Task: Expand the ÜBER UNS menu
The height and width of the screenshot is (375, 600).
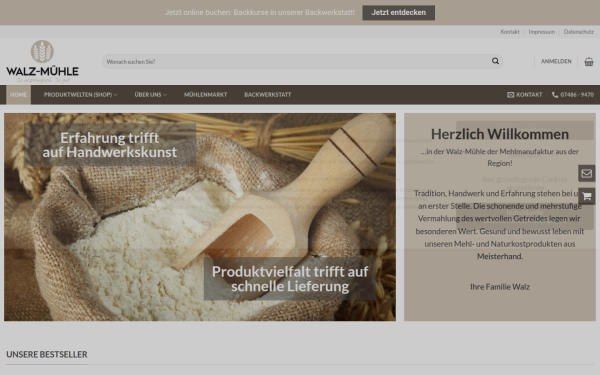Action: [x=150, y=95]
